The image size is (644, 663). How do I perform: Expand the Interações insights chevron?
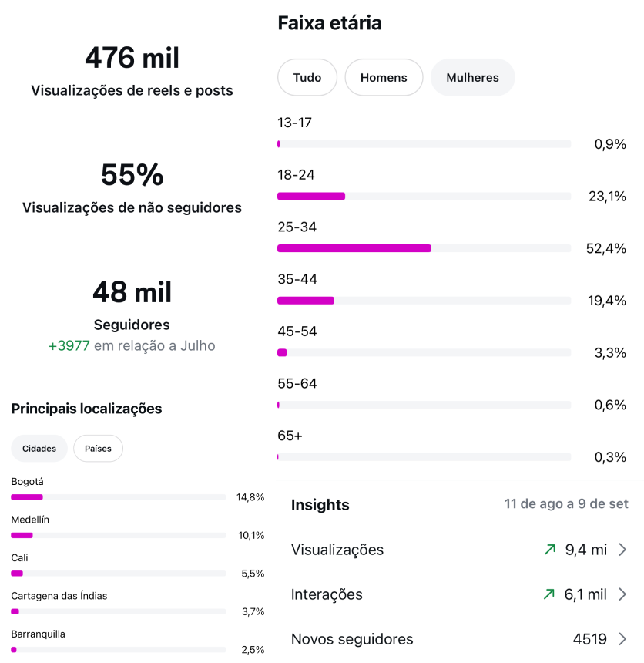(x=622, y=594)
